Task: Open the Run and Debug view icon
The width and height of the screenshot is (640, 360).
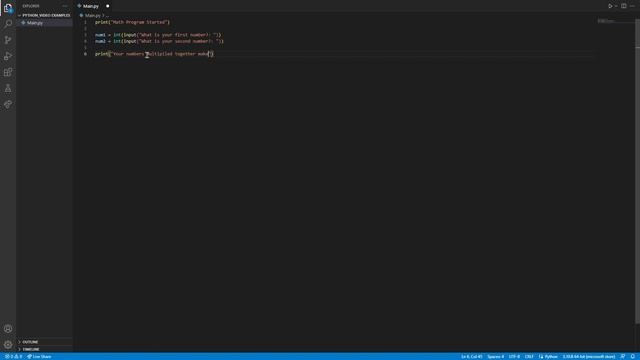Action: [x=8, y=56]
